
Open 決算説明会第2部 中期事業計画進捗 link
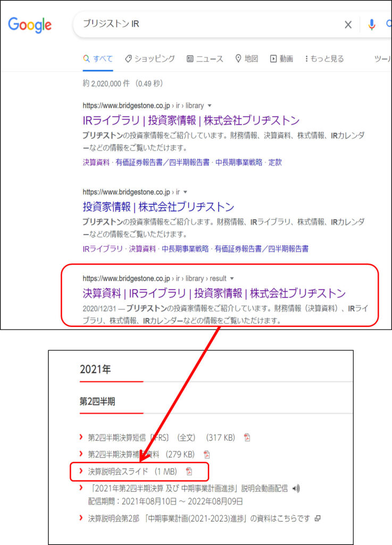click(x=199, y=518)
